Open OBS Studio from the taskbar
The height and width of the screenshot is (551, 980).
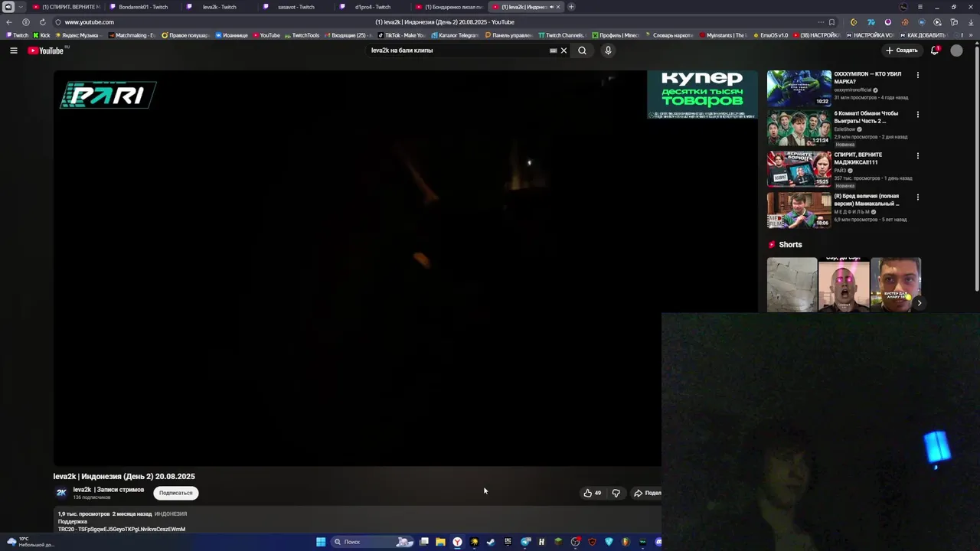tap(575, 542)
